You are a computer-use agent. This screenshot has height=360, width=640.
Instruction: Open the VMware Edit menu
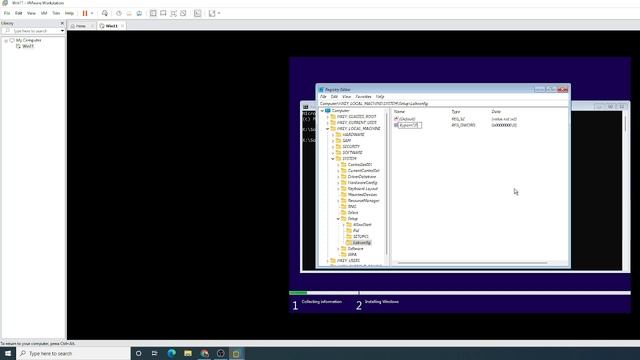click(x=18, y=13)
